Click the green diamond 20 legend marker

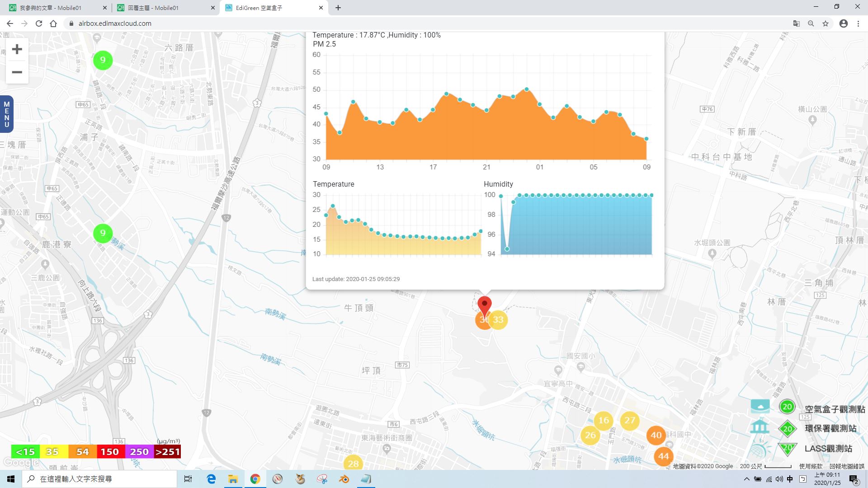pos(787,429)
